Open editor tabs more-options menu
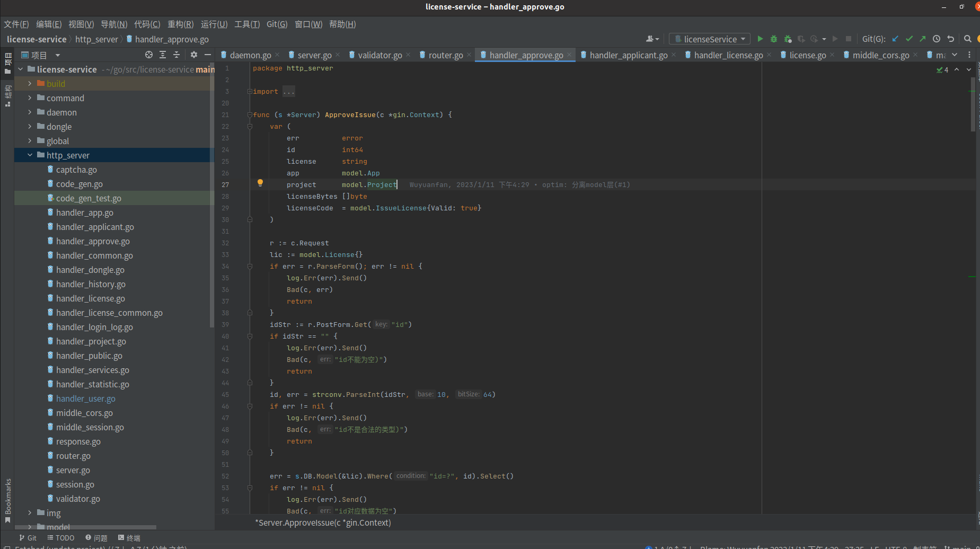 click(969, 55)
